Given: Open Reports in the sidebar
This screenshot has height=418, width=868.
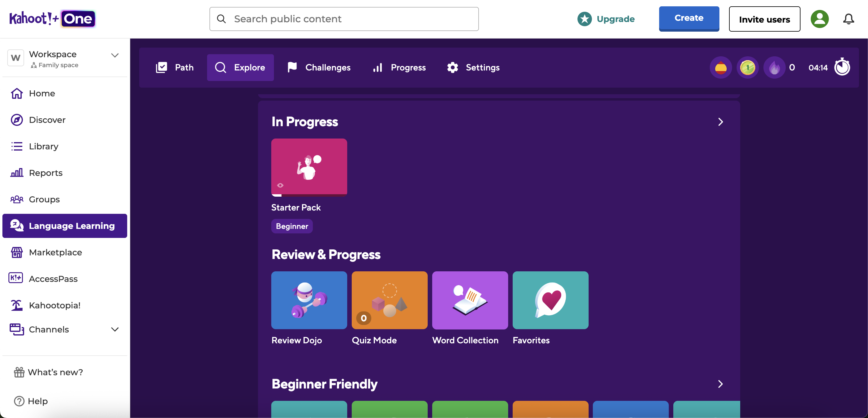Looking at the screenshot, I should point(65,173).
